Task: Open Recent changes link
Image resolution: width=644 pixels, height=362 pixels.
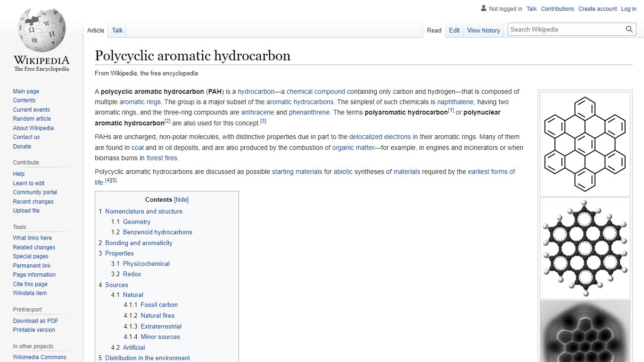Action: tap(33, 202)
